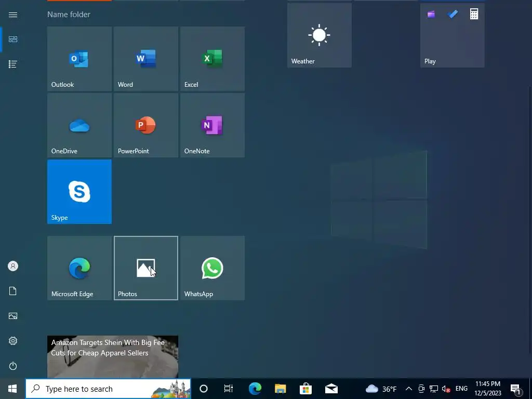This screenshot has height=399, width=532.
Task: Launch Word from the Start tiles
Action: click(x=146, y=59)
